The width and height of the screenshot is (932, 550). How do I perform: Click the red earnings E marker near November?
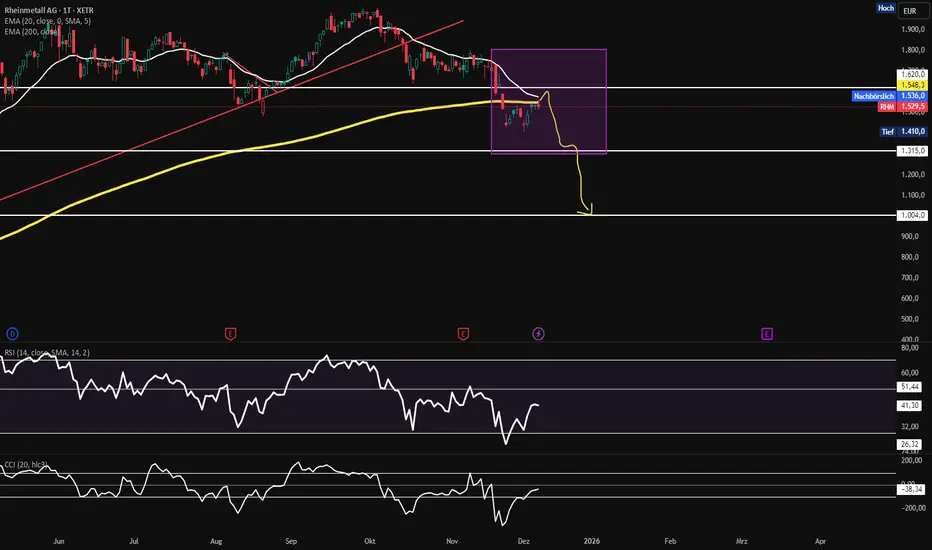coord(463,334)
